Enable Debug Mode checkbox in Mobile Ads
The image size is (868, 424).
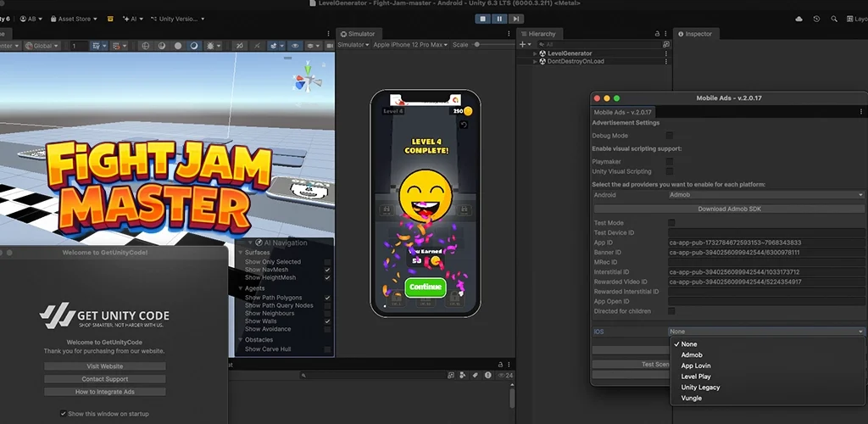pos(670,136)
